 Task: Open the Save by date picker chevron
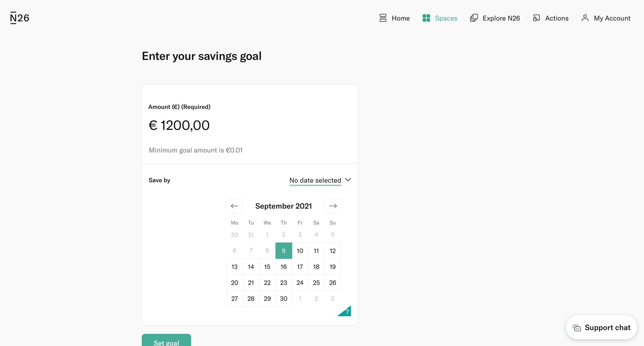point(348,180)
